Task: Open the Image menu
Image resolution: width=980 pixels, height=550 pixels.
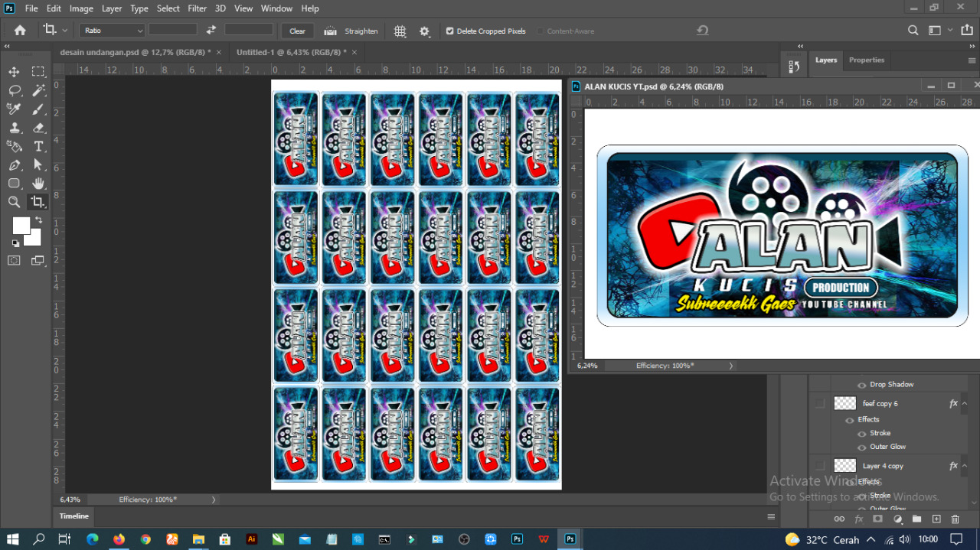Action: point(81,8)
